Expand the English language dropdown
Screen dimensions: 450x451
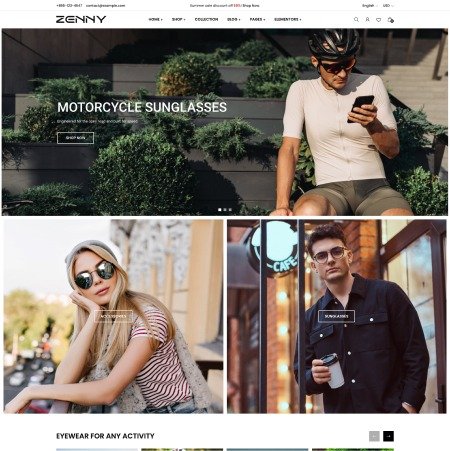(369, 6)
